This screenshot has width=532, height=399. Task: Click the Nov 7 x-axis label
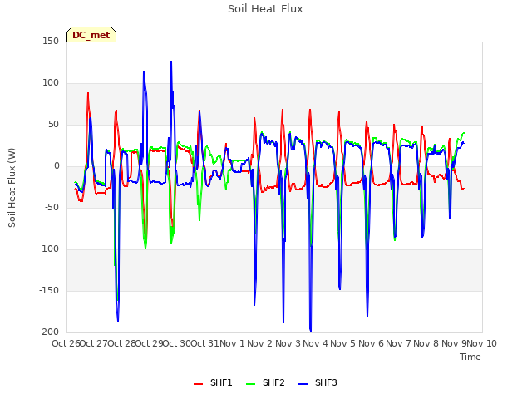399,343
